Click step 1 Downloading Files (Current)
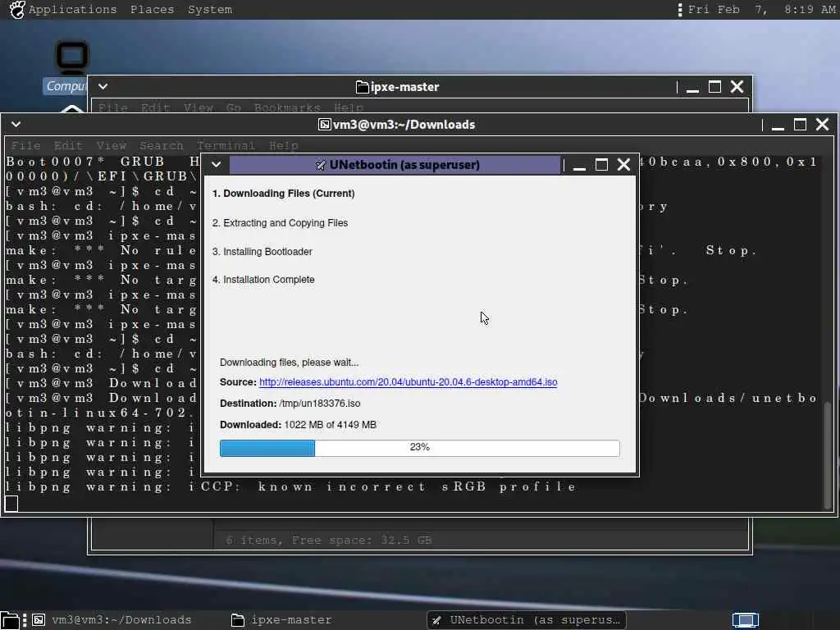This screenshot has width=840, height=630. coord(283,194)
